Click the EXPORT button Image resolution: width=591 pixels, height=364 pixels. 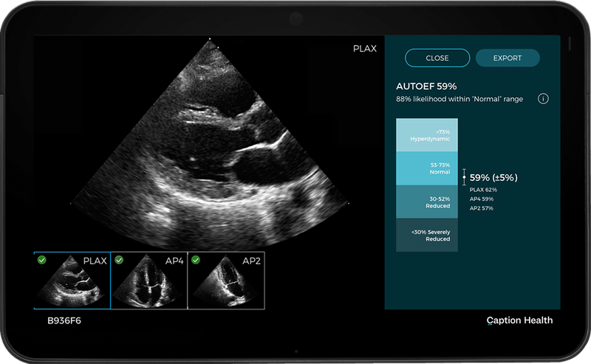508,58
